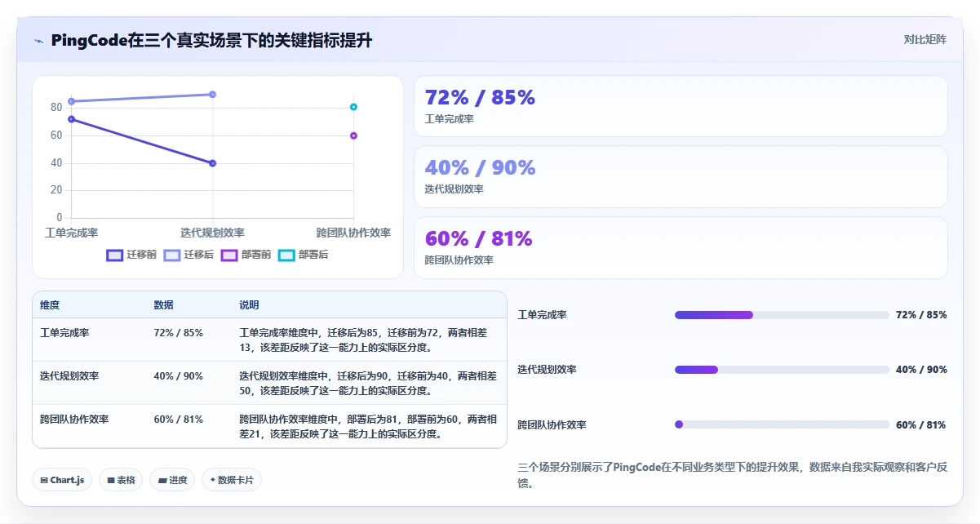Image resolution: width=980 pixels, height=524 pixels.
Task: Click the 迭代规划效率 progress bar
Action: (782, 370)
